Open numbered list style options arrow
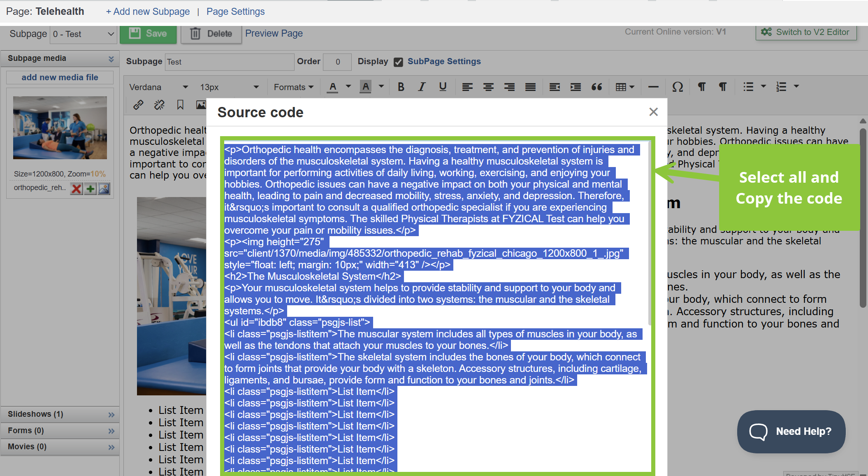 tap(796, 87)
